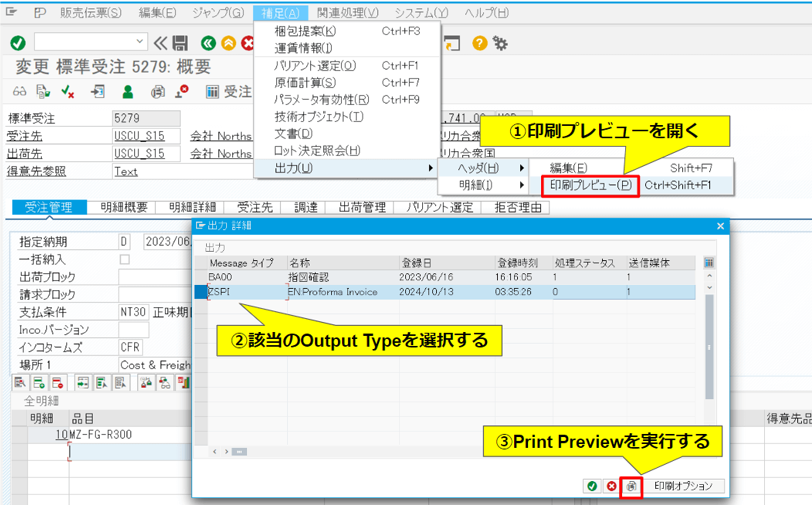This screenshot has width=812, height=505.
Task: Save the sales order document
Action: 179,42
